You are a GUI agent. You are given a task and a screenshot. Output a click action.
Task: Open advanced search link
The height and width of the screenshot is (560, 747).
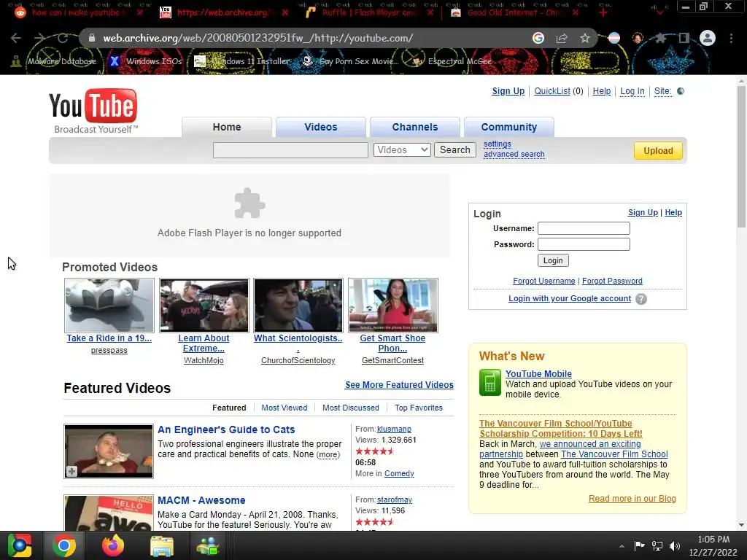(x=514, y=155)
